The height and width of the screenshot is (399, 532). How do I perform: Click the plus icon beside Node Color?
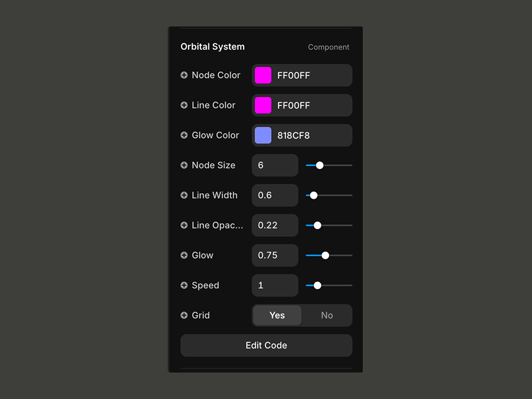[x=184, y=75]
